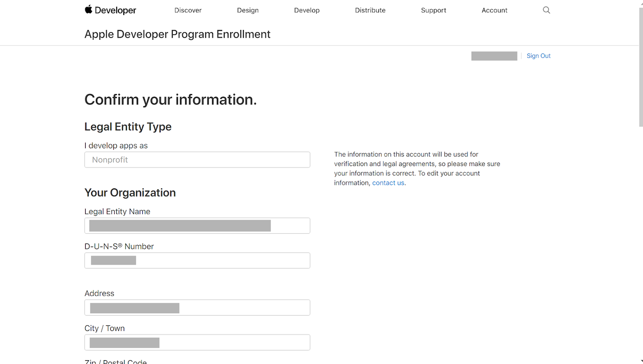Viewport: 643px width, 364px height.
Task: Click the Nonprofit entity type field
Action: point(197,160)
